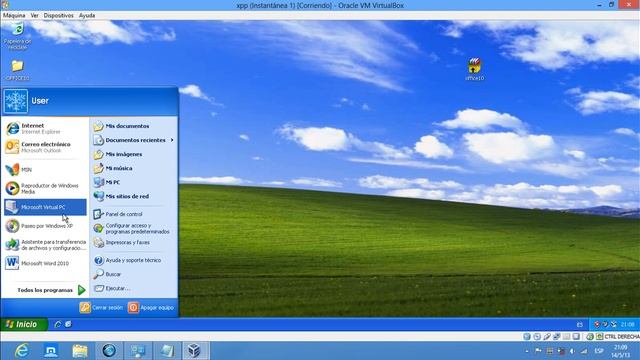Open Asistente para transferencia de archivos
Viewport: 640px width, 360px height.
coord(45,244)
